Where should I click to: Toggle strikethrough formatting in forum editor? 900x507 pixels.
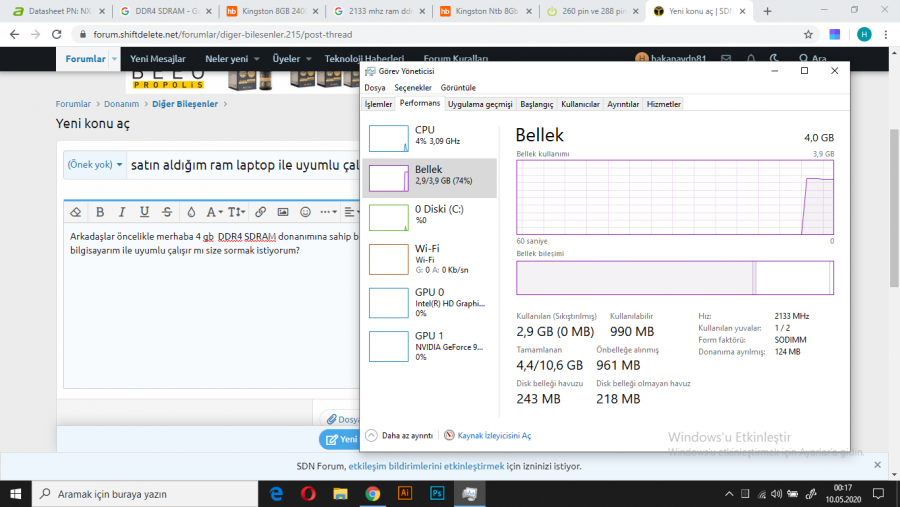[167, 212]
